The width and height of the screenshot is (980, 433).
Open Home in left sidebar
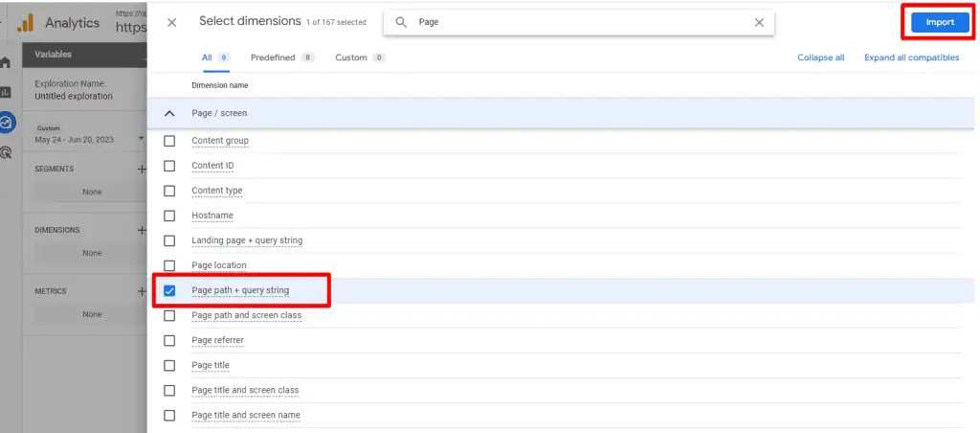pyautogui.click(x=6, y=62)
